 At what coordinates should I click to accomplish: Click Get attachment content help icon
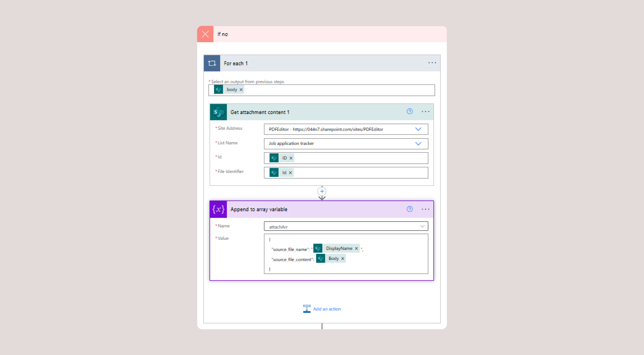(x=410, y=111)
